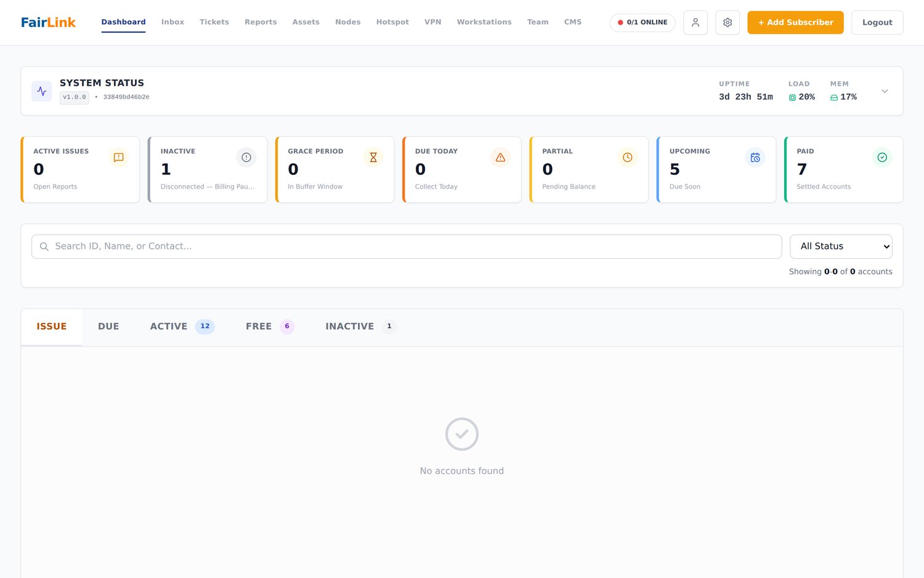Open the Assets nav item
924x578 pixels.
point(306,22)
